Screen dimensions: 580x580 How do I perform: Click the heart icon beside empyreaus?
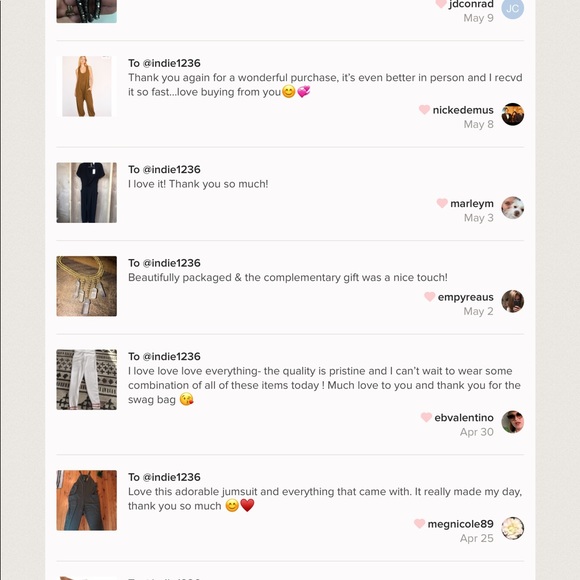[429, 297]
